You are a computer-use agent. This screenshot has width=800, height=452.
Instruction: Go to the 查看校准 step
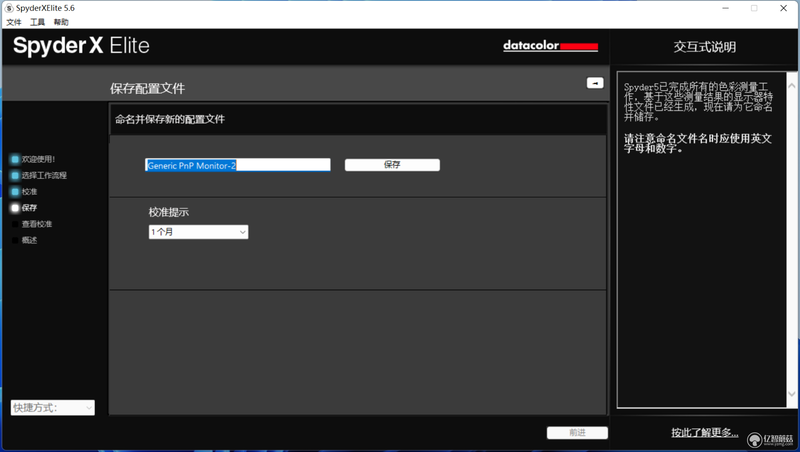37,224
